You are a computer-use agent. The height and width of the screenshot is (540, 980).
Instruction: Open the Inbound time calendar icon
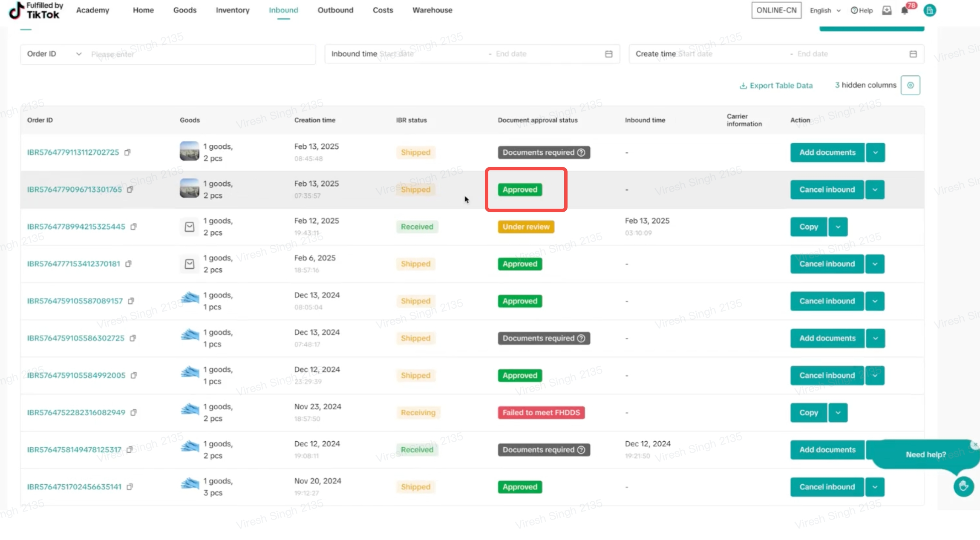pos(608,54)
